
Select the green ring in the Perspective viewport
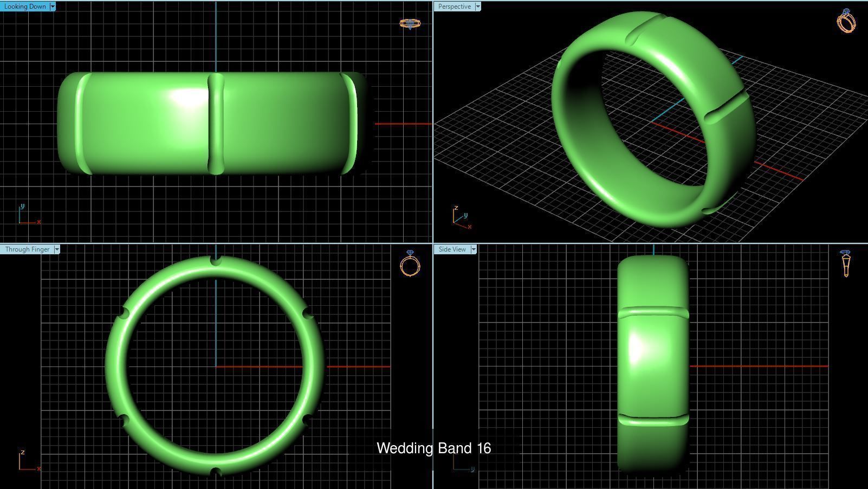tap(653, 119)
